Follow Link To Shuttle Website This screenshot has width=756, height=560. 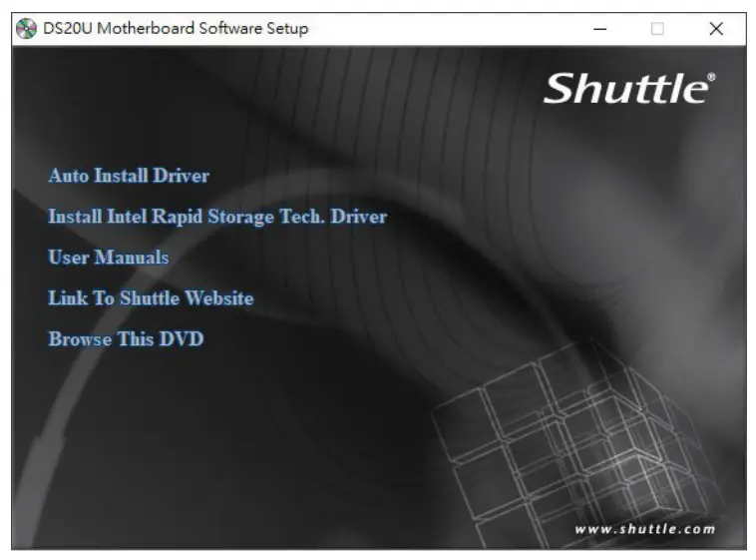151,298
